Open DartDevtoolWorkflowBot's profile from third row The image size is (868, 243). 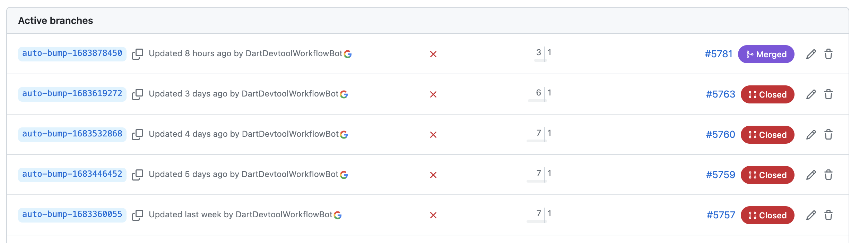[291, 134]
